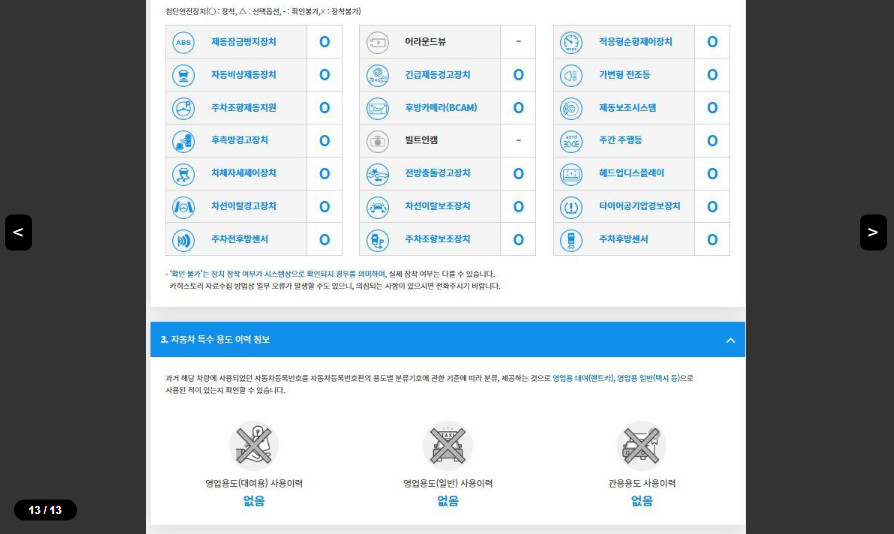Click the 후방카메라(BCAM) label
This screenshot has height=534, width=894.
point(441,108)
